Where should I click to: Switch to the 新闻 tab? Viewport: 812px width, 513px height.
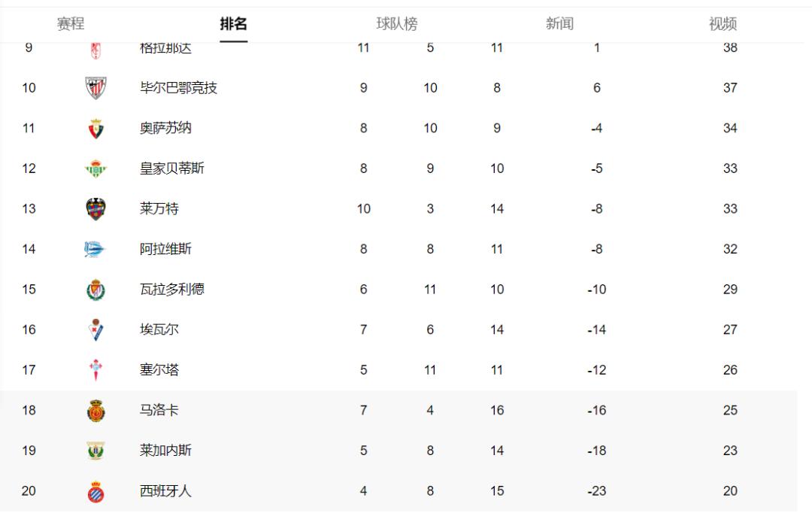tap(560, 24)
